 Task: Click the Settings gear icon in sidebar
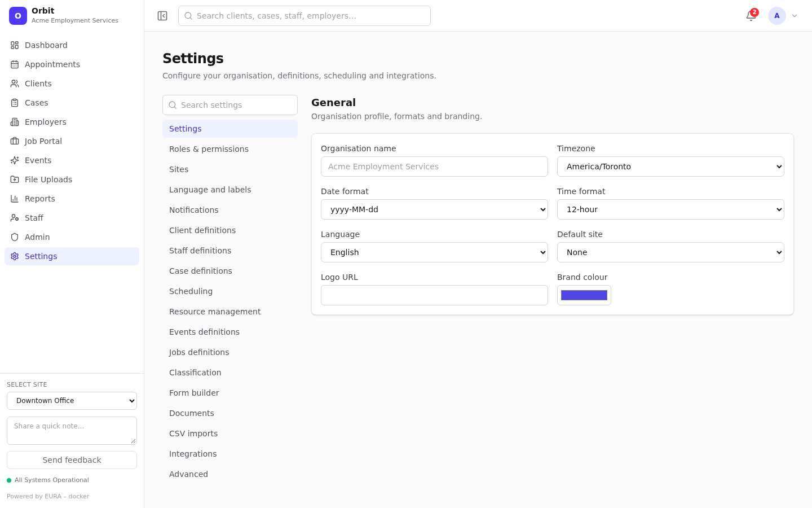[15, 256]
